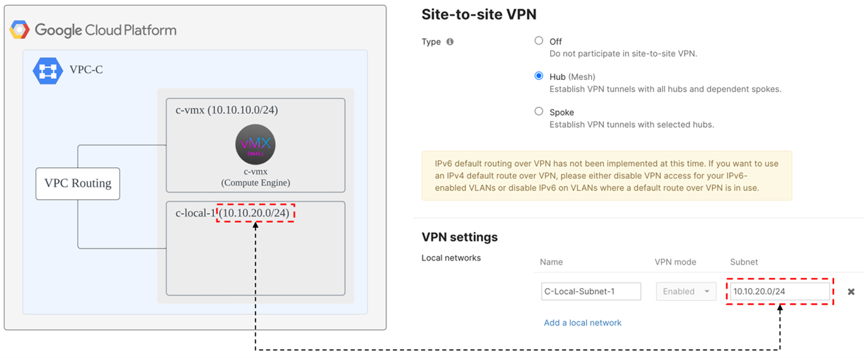This screenshot has height=358, width=868.
Task: Click the Site-to-site VPN heading
Action: 478,14
